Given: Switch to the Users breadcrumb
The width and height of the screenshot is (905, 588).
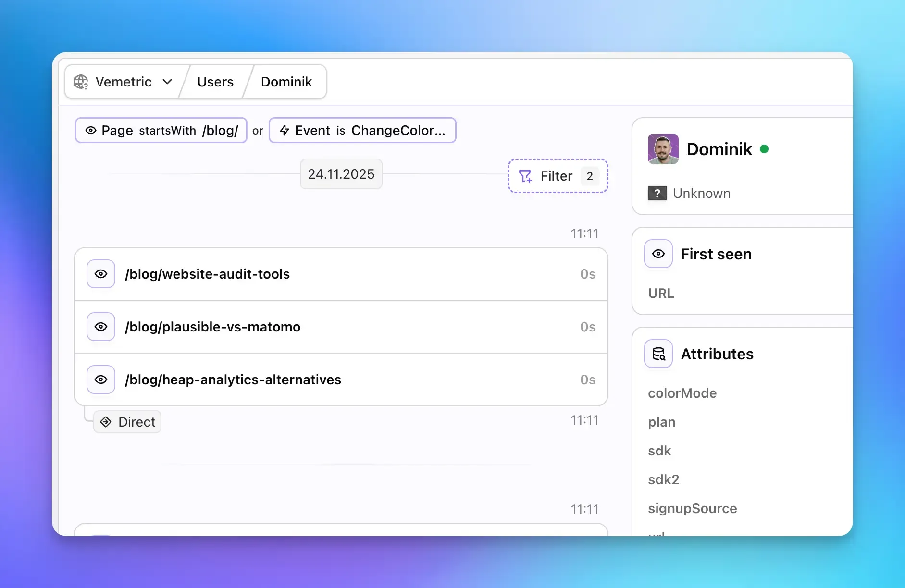Looking at the screenshot, I should tap(215, 82).
